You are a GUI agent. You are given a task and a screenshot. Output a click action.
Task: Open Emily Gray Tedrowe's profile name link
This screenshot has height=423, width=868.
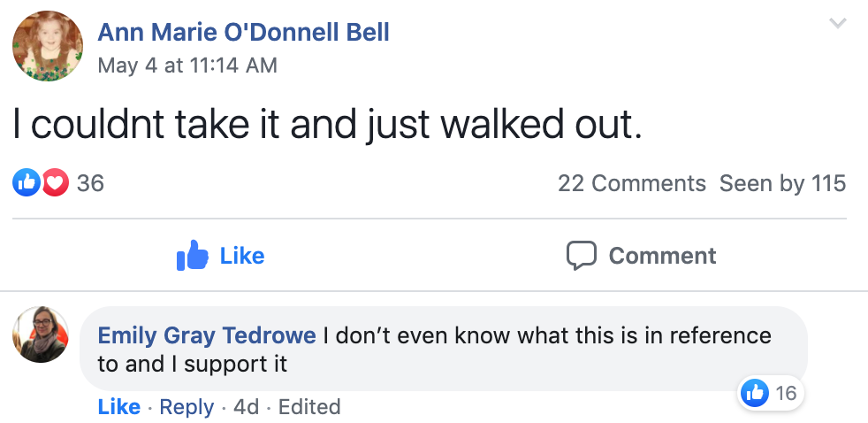tap(207, 336)
